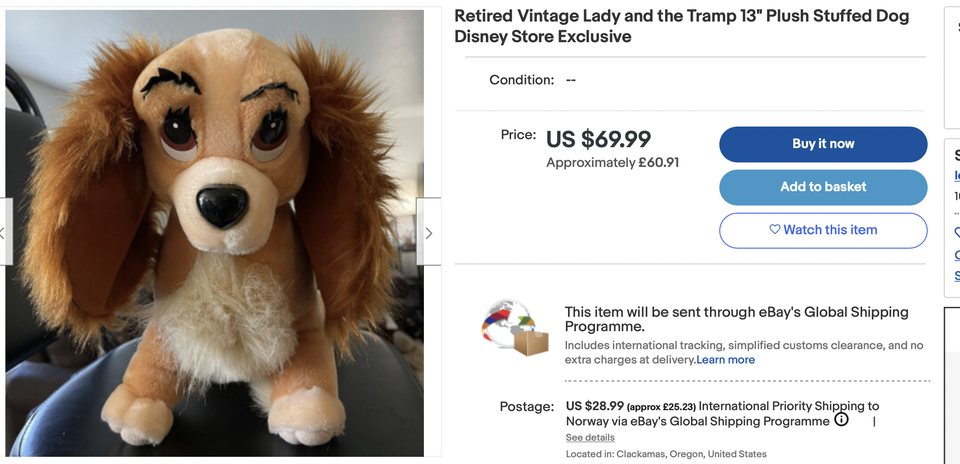Screen dimensions: 960x464
Task: Click the postage info circle icon
Action: point(841,420)
